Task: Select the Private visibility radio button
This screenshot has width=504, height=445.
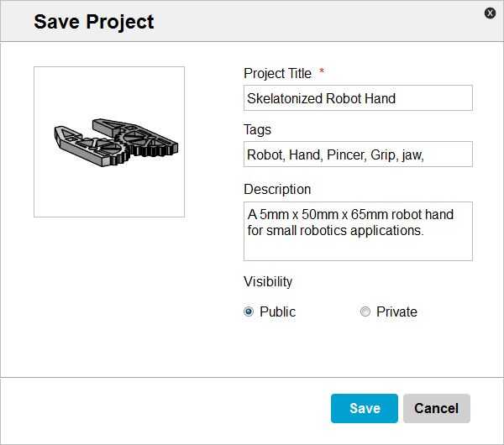Action: coord(365,311)
